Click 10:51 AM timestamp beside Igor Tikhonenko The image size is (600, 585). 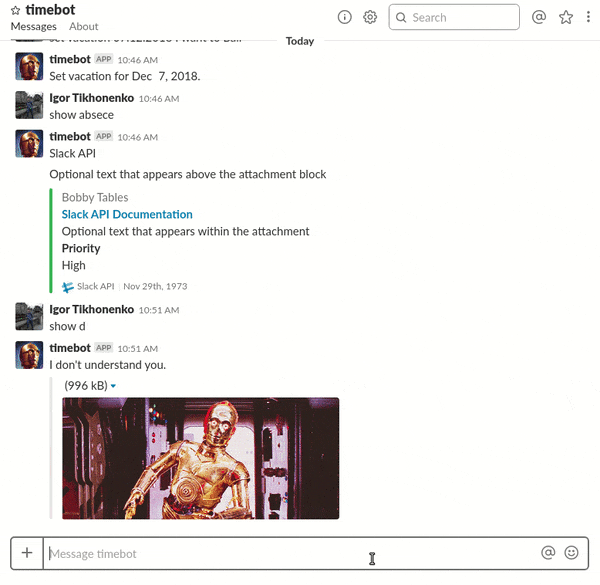pos(159,310)
